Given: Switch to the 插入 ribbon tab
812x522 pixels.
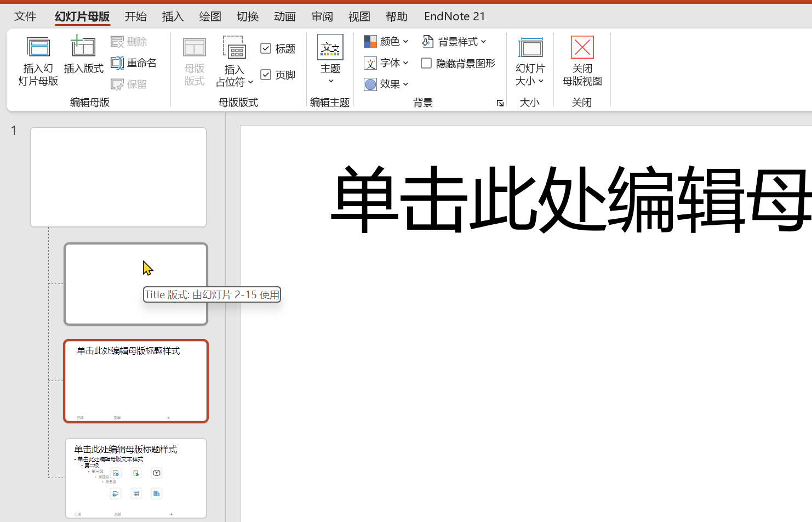Looking at the screenshot, I should tap(173, 16).
